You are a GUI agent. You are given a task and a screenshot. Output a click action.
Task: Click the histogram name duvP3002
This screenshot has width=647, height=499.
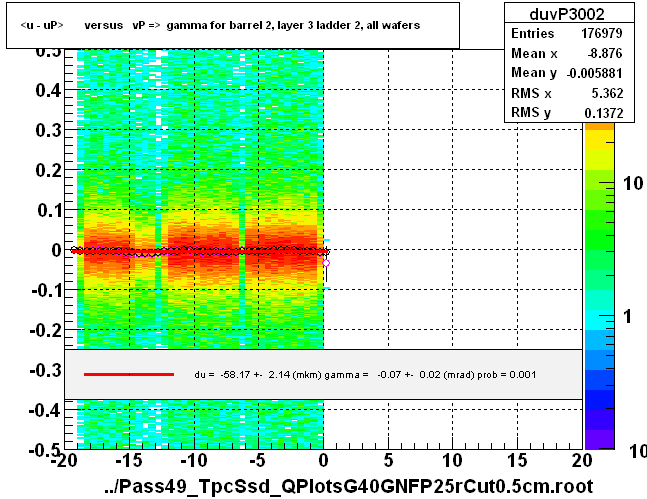pyautogui.click(x=567, y=14)
